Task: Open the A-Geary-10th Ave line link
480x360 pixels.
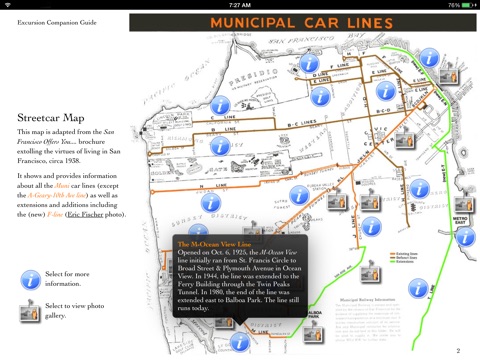Action: [x=57, y=195]
